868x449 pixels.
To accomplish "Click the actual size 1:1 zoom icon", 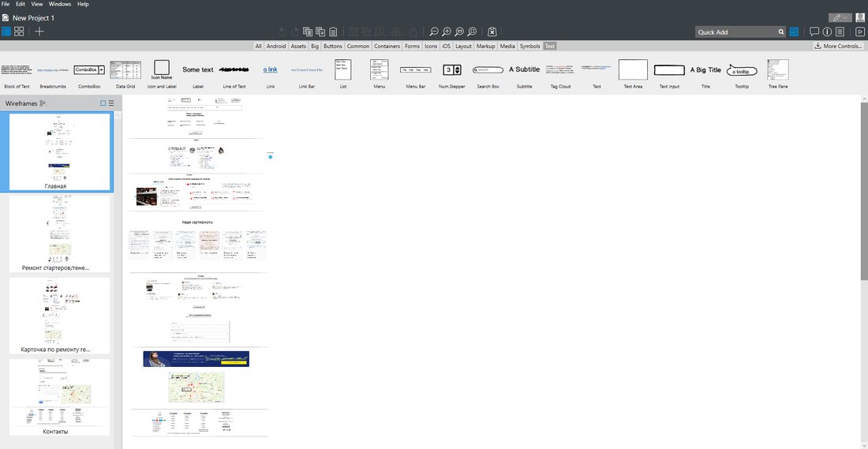I will point(459,32).
